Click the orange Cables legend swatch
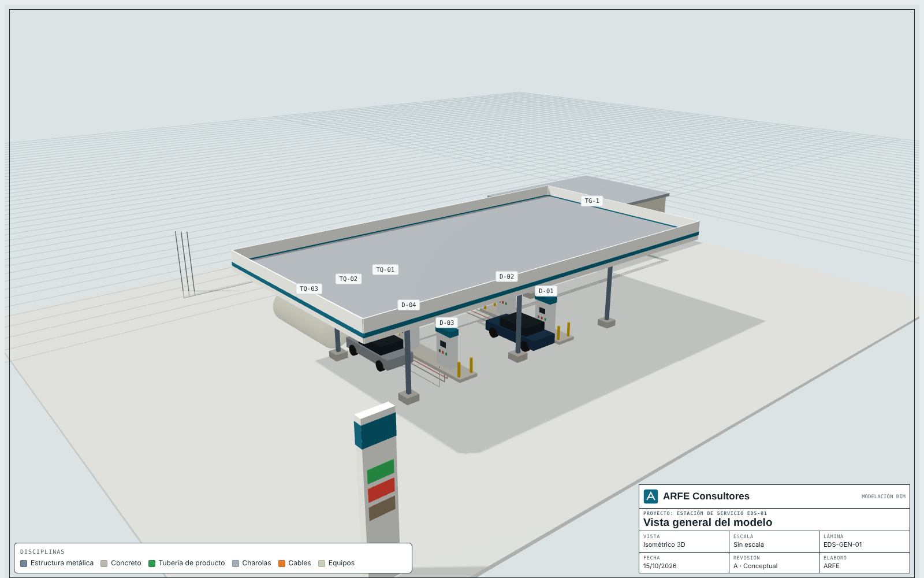924x578 pixels. [x=282, y=564]
